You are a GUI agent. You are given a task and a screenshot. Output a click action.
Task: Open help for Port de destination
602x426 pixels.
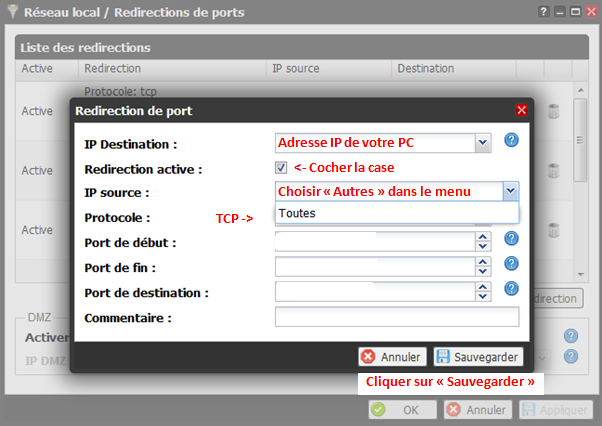[x=511, y=288]
